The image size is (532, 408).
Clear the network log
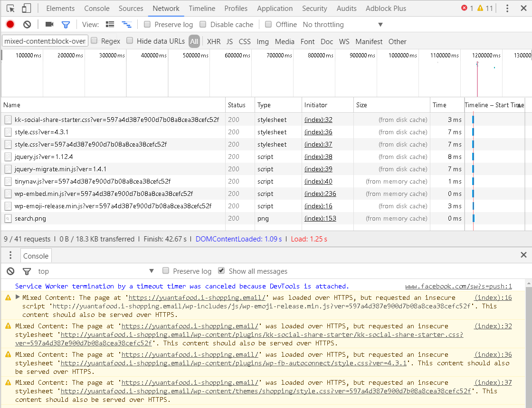click(27, 24)
